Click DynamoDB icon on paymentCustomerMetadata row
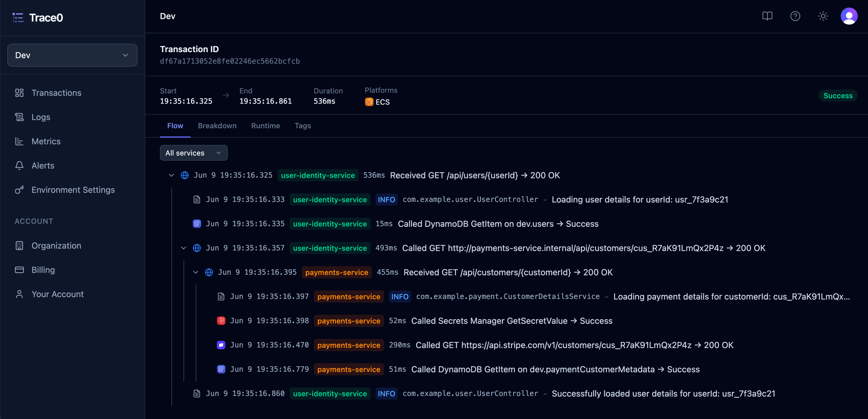The image size is (868, 419). (221, 369)
